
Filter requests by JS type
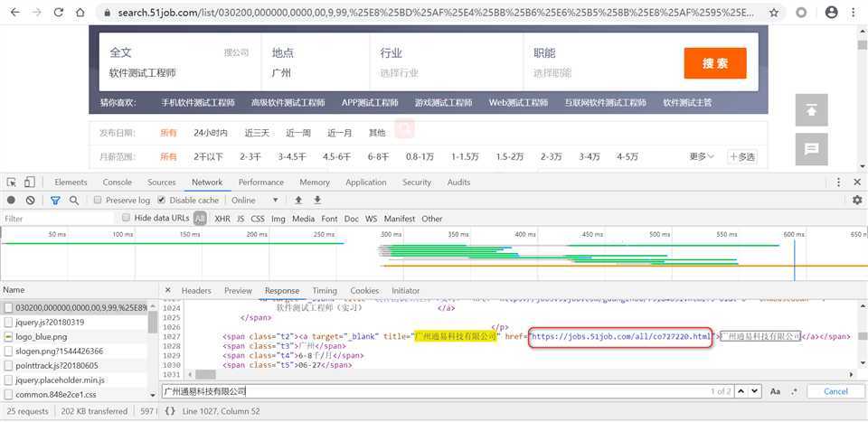pos(241,219)
